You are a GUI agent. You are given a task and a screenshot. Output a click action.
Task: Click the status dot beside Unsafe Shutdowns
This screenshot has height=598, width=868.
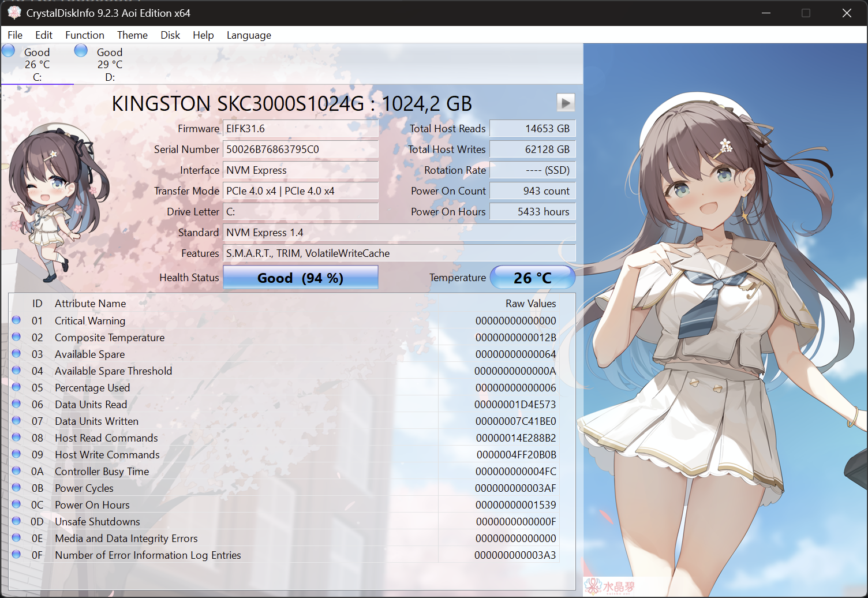coord(17,521)
